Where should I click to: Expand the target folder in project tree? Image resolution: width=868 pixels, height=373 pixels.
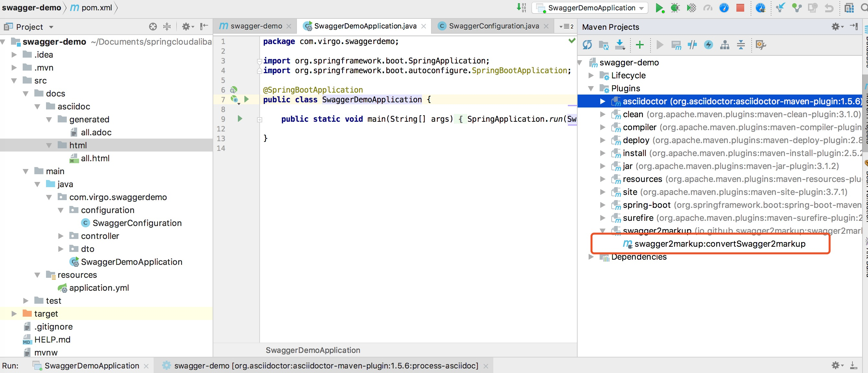14,313
